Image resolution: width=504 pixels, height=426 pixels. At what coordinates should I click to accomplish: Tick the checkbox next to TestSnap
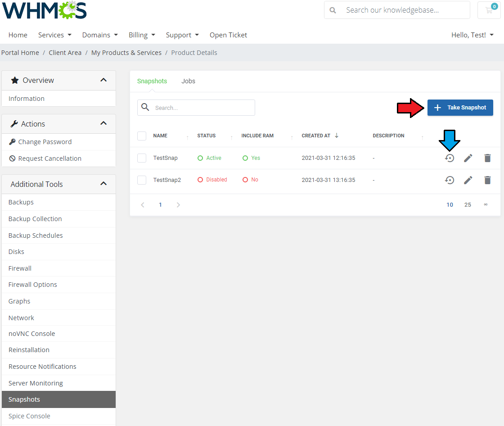click(142, 158)
